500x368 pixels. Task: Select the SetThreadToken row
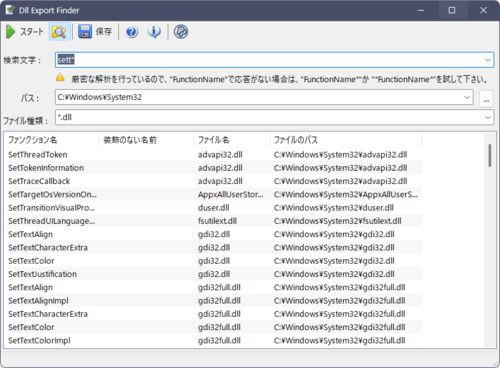[x=213, y=155]
